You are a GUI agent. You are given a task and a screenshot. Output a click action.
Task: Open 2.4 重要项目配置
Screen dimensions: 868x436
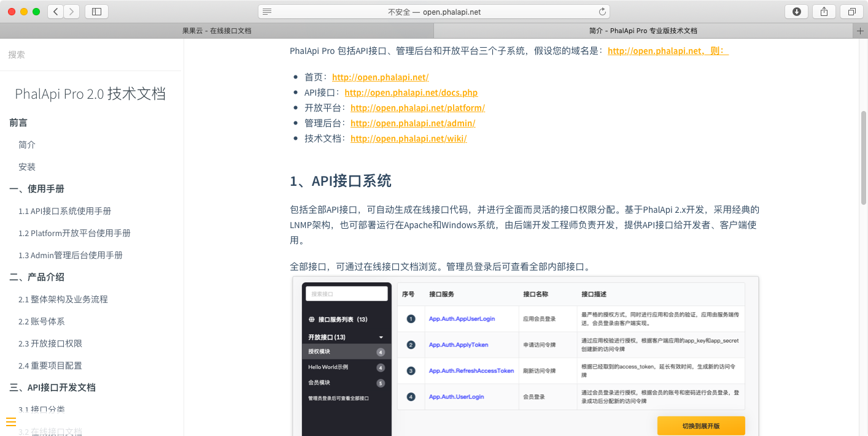click(x=50, y=365)
